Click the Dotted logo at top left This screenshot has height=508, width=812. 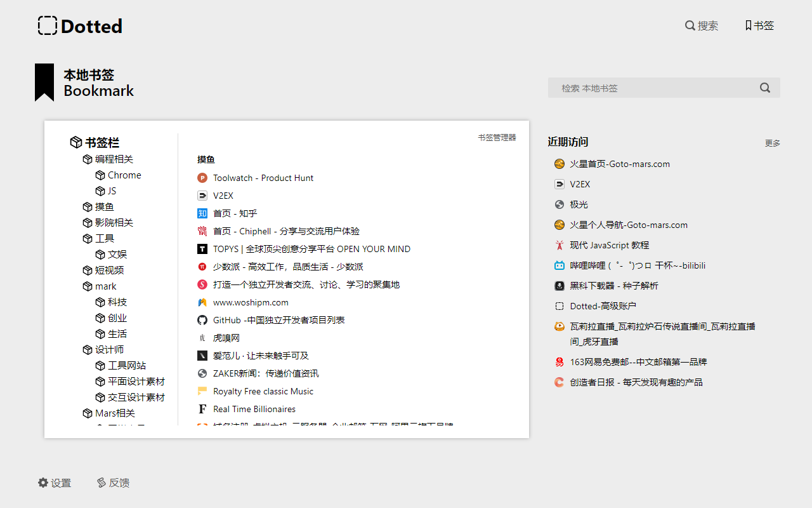click(x=79, y=25)
